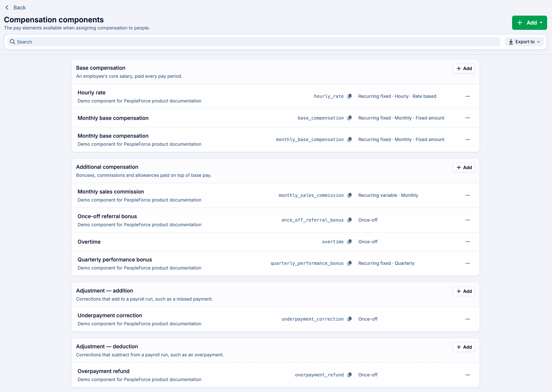Go back using the Back link
552x392 pixels.
(x=16, y=7)
